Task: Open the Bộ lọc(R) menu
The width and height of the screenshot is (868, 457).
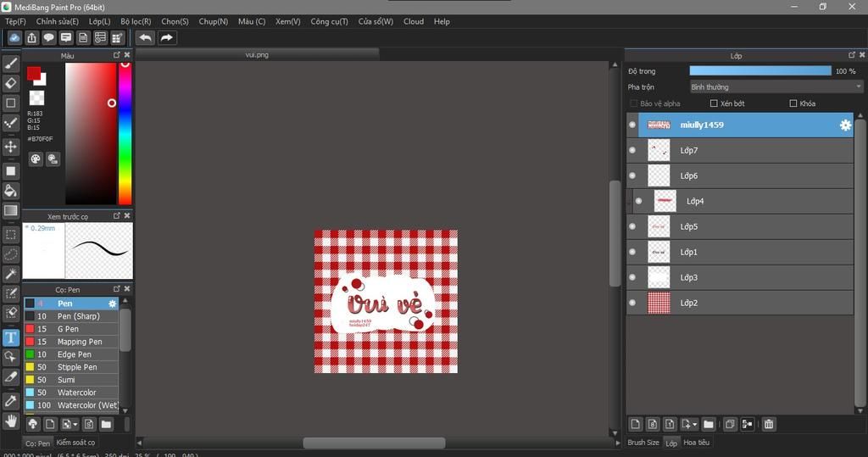Action: pyautogui.click(x=136, y=21)
